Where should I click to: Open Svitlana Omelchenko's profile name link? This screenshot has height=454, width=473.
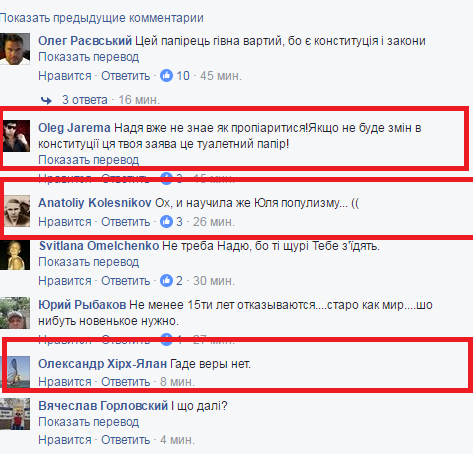[x=99, y=246]
